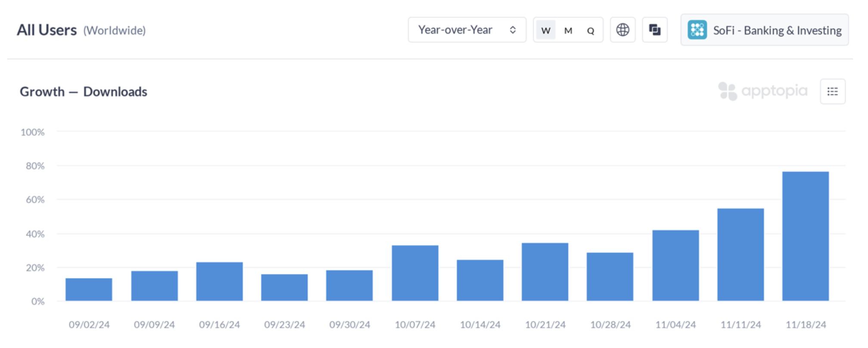This screenshot has height=348, width=868.
Task: Click the compare apps overlapping squares icon
Action: [x=655, y=30]
